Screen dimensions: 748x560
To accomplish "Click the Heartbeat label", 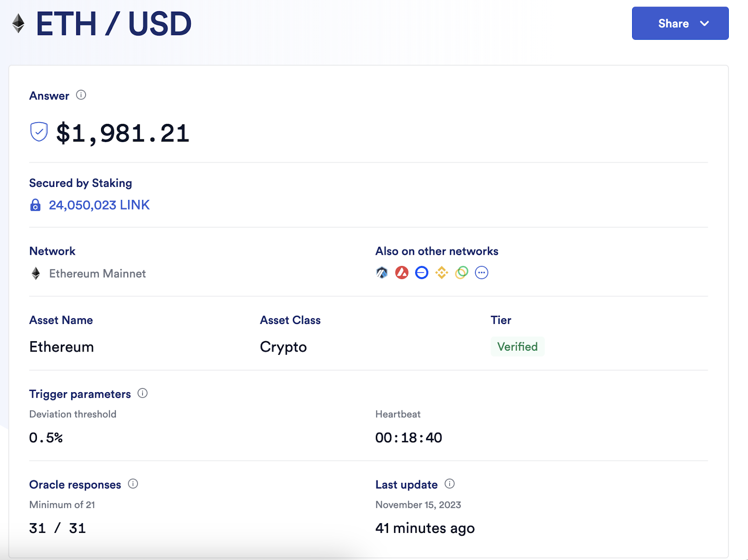I will click(x=398, y=414).
